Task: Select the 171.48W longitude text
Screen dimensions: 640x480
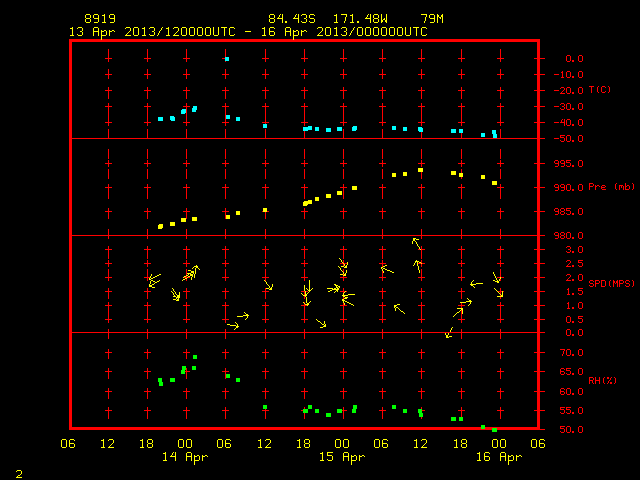Action: (360, 19)
